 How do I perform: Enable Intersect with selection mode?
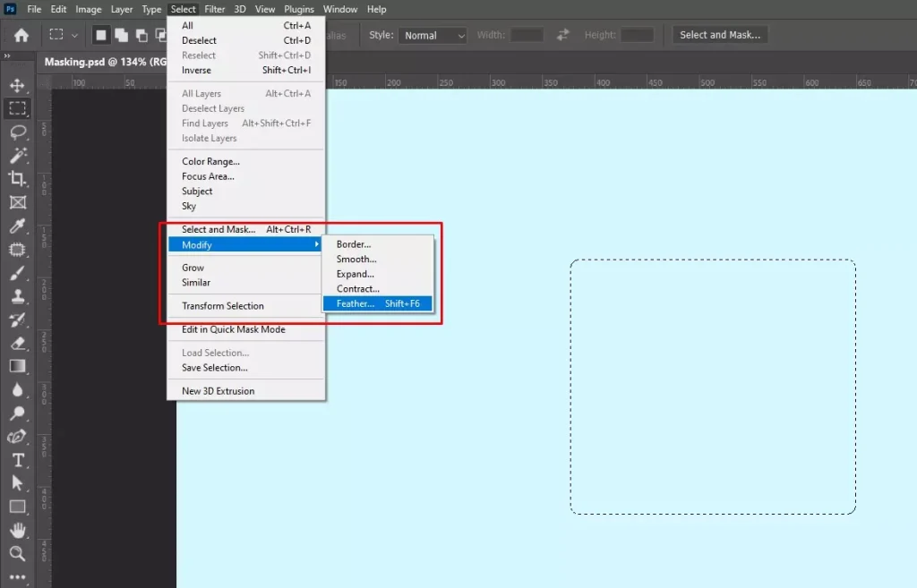162,35
